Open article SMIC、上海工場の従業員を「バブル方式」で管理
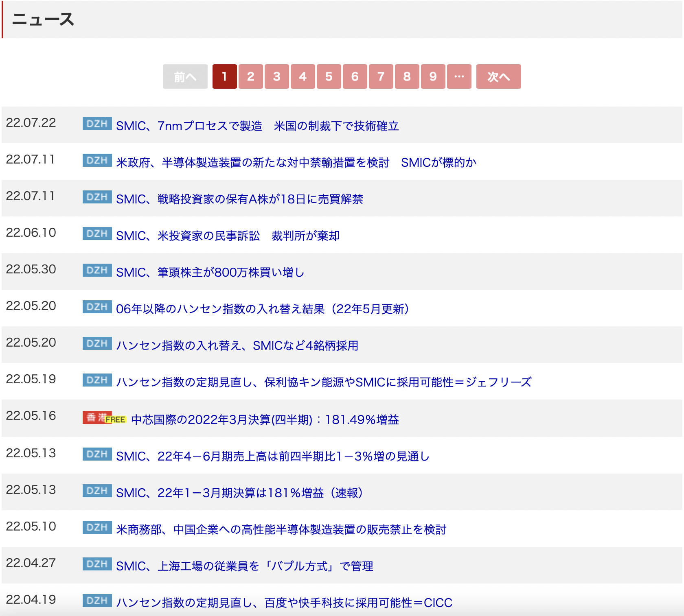Image resolution: width=684 pixels, height=616 pixels. click(244, 566)
